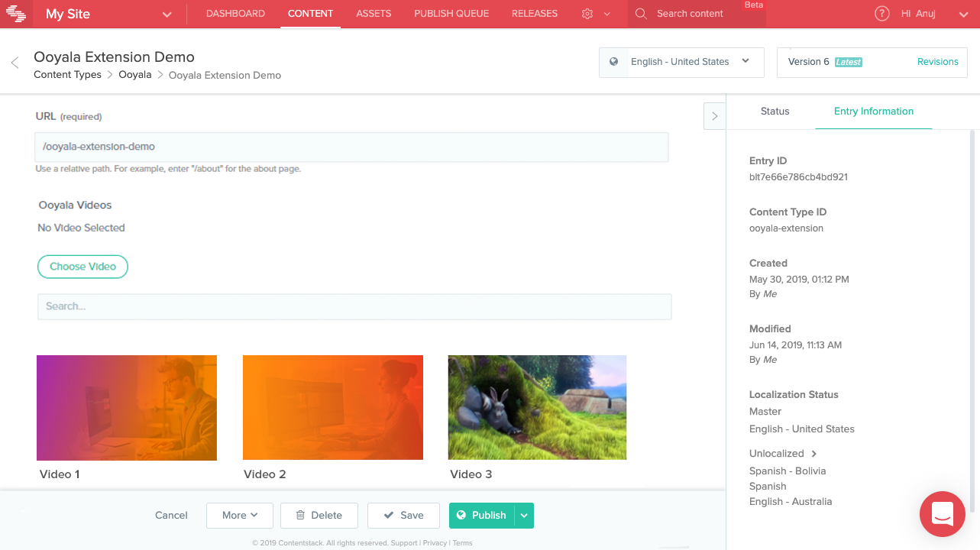Click the Version 6 Latest box
This screenshot has height=550, width=980.
[x=872, y=62]
